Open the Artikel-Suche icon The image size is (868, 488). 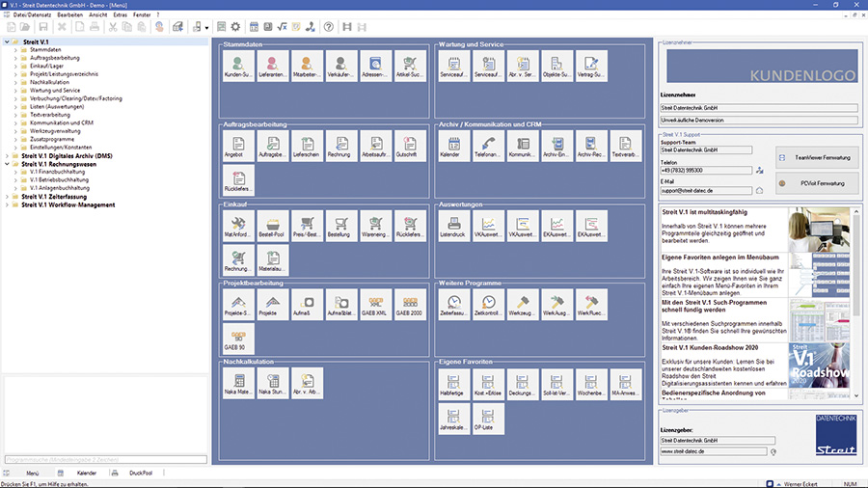click(410, 66)
